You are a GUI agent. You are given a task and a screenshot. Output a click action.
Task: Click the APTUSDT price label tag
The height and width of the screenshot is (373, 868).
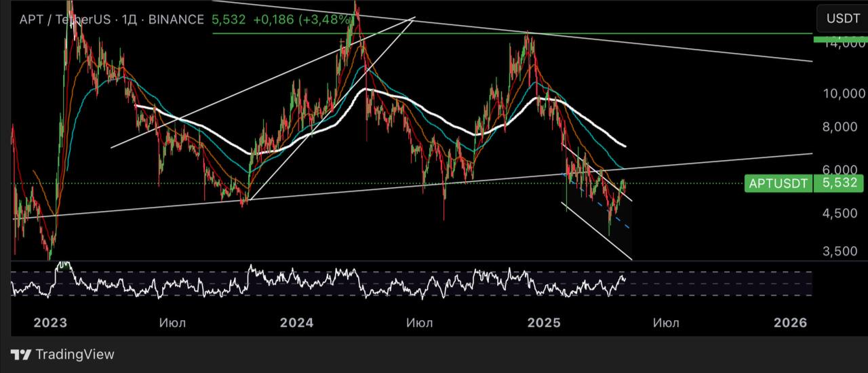tap(778, 182)
